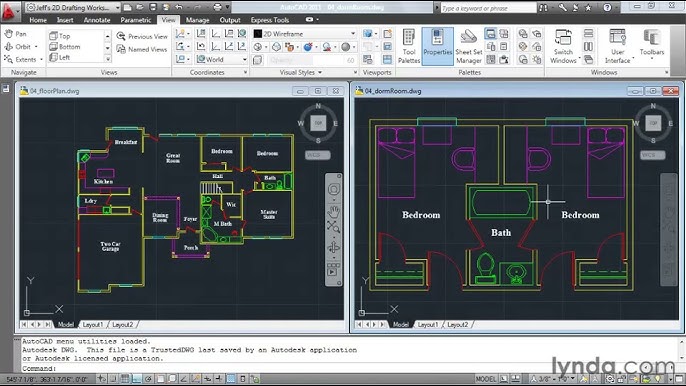Screen dimensions: 686x386
Task: Toggle Grid Display in status bar
Action: pos(125,379)
